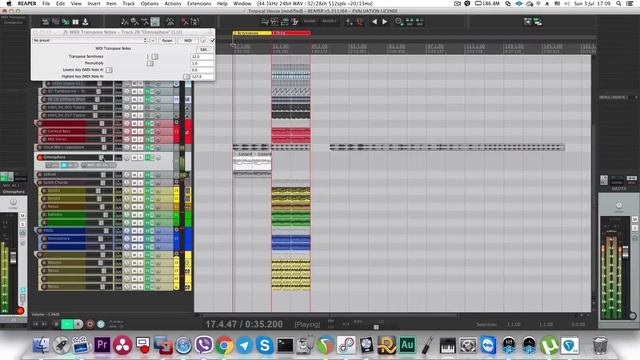Open Telegram from the dock
This screenshot has height=360, width=640.
click(244, 345)
